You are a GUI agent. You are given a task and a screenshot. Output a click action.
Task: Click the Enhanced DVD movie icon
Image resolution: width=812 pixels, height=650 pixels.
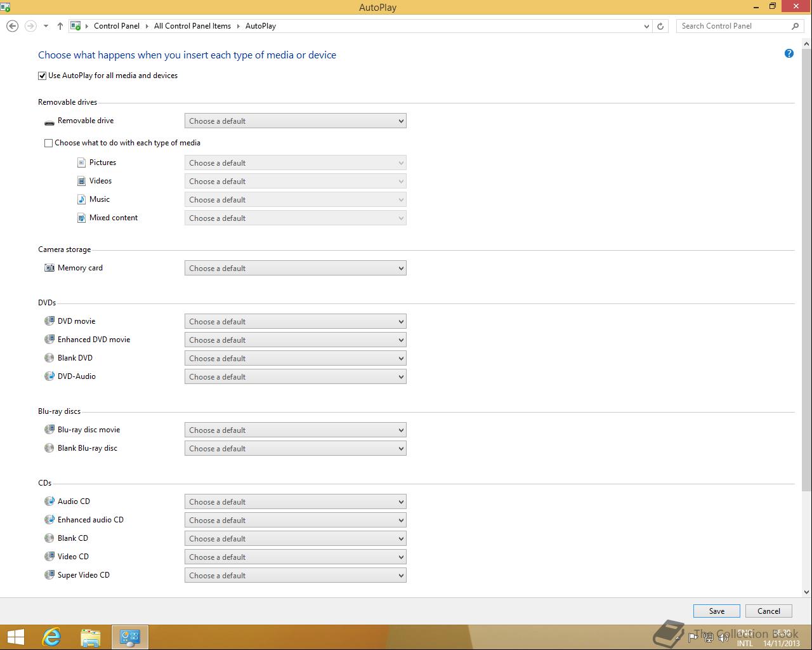pos(49,340)
